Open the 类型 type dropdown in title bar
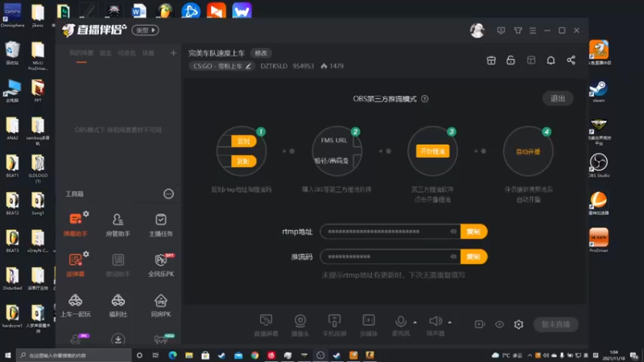The image size is (644, 362). [x=146, y=30]
